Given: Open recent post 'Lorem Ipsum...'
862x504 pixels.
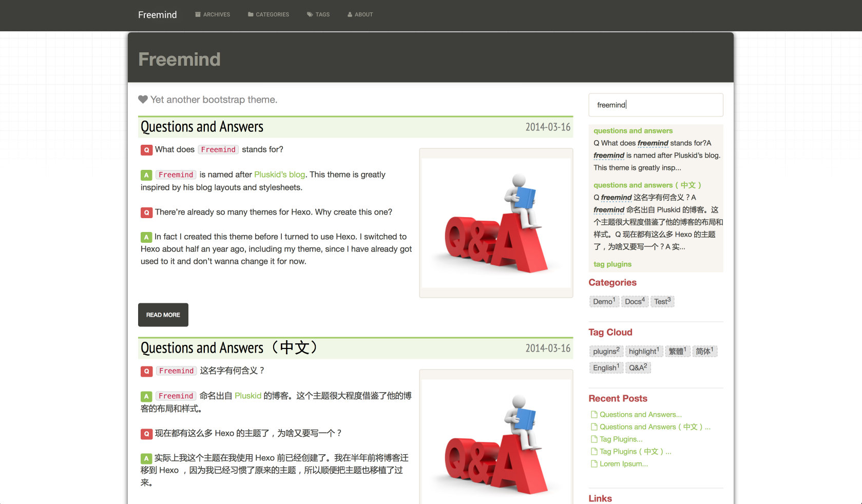Looking at the screenshot, I should [624, 464].
